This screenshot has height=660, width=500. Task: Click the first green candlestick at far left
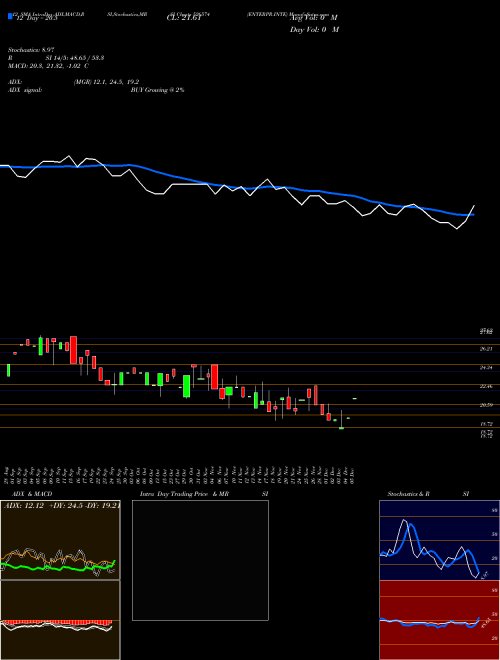8,370
